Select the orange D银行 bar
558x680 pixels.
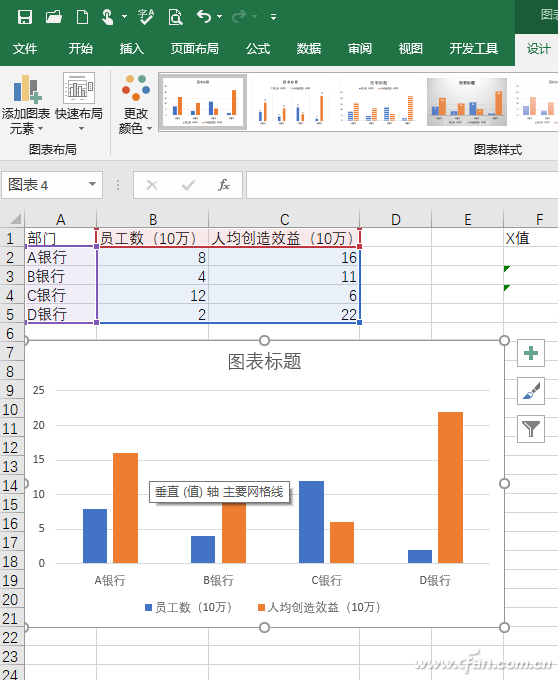(x=450, y=487)
